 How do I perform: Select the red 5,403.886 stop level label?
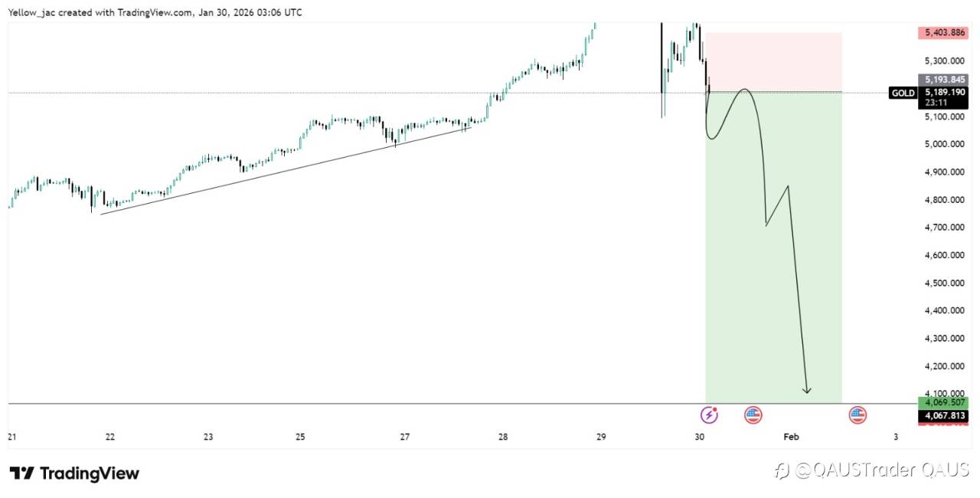944,33
